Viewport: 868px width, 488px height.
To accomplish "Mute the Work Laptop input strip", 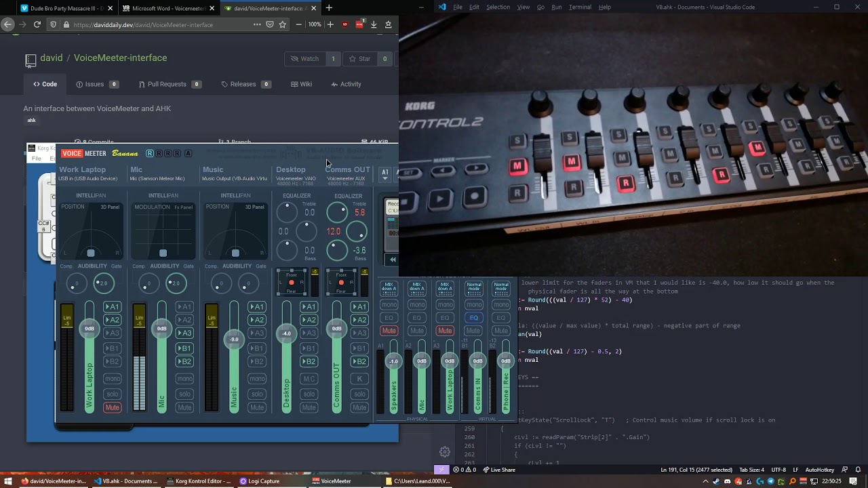I will coord(113,407).
